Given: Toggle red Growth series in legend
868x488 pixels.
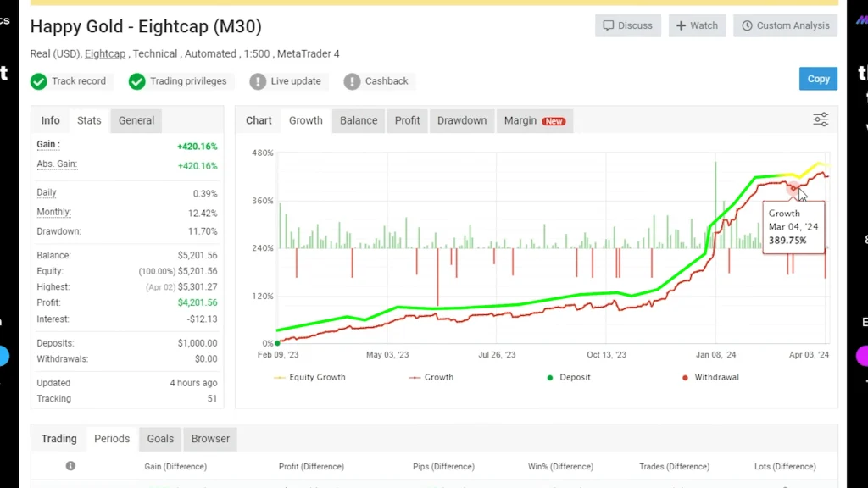Looking at the screenshot, I should point(431,377).
